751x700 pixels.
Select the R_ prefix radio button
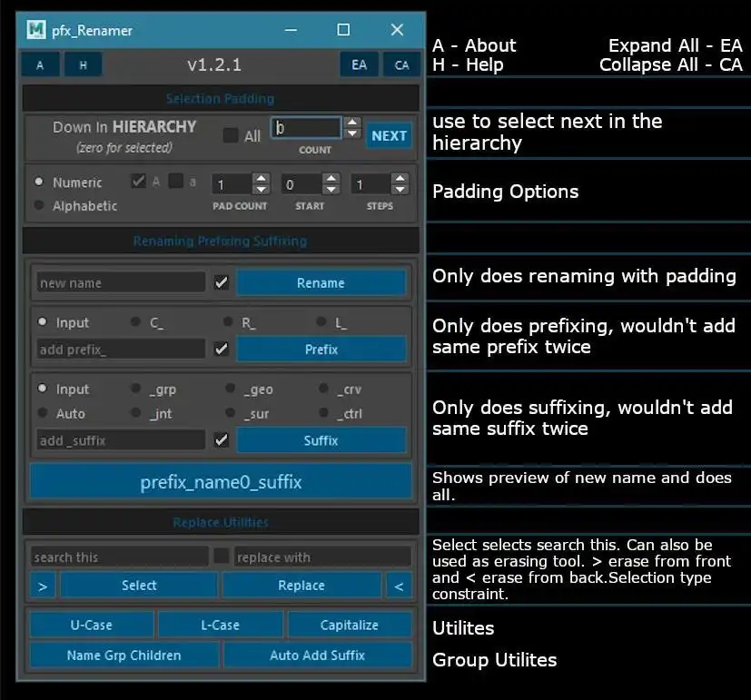[229, 321]
